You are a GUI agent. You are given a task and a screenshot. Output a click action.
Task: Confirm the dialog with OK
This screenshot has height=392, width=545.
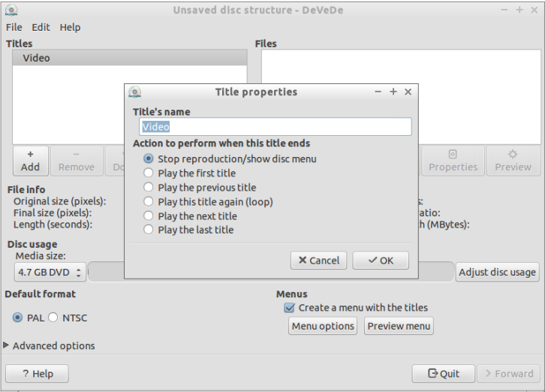(x=381, y=260)
